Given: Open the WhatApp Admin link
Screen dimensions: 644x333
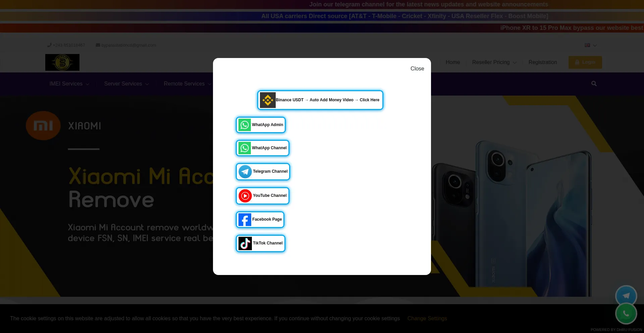Looking at the screenshot, I should [x=261, y=125].
